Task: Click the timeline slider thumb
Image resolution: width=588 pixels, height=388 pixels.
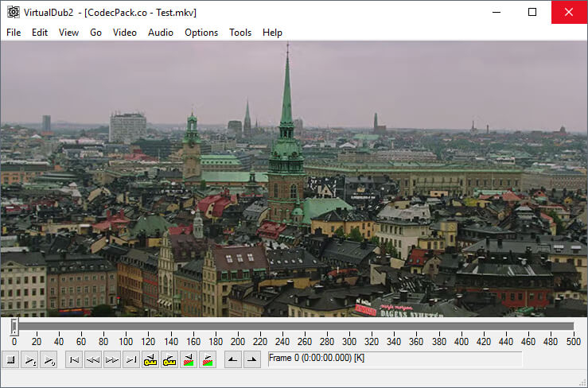Action: point(14,327)
